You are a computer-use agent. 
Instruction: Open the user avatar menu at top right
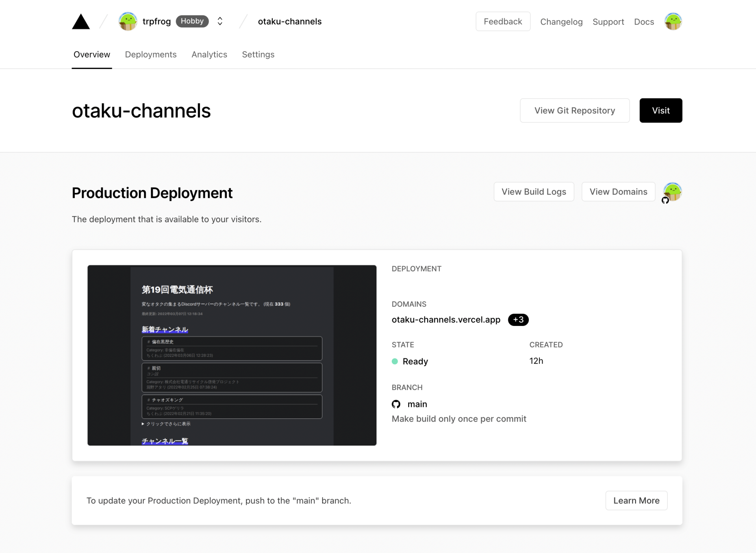673,21
